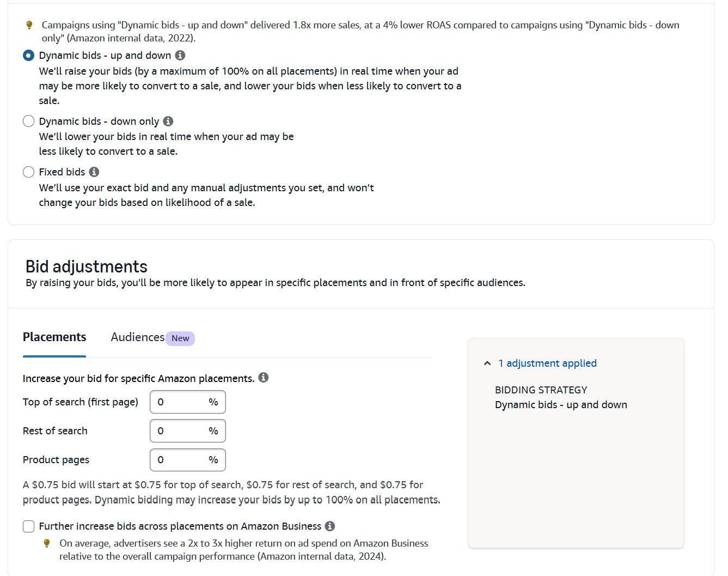Open the info tooltip for Dynamic bids - down only
The height and width of the screenshot is (576, 728).
coord(168,121)
